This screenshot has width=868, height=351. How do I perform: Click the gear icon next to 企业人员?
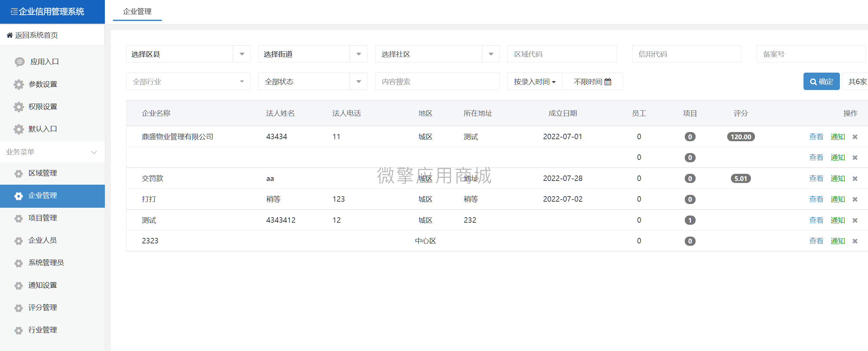point(19,241)
